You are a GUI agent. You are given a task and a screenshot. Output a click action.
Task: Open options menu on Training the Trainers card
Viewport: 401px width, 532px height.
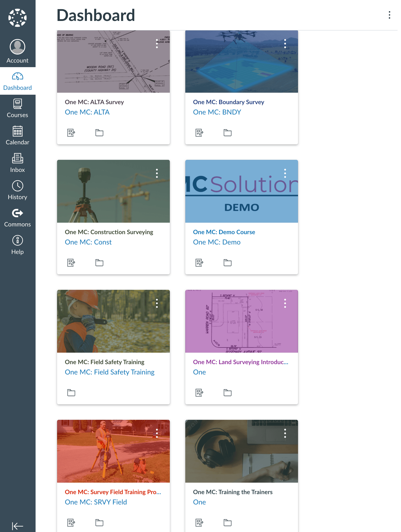coord(285,433)
